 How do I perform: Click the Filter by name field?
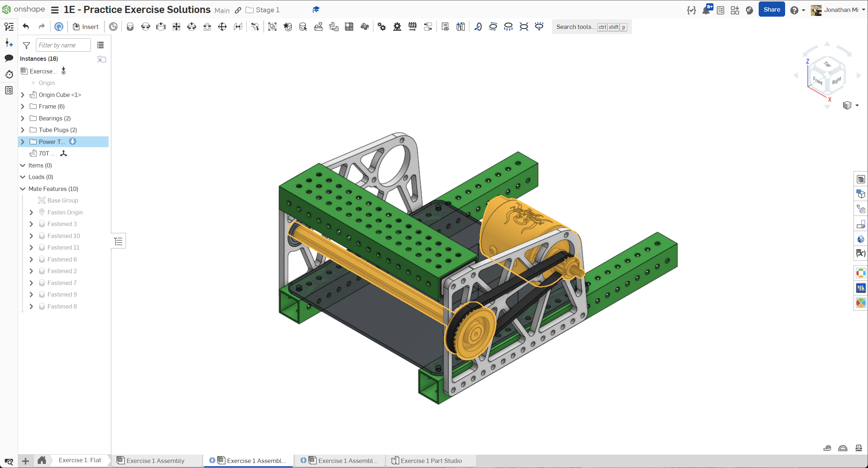tap(63, 45)
